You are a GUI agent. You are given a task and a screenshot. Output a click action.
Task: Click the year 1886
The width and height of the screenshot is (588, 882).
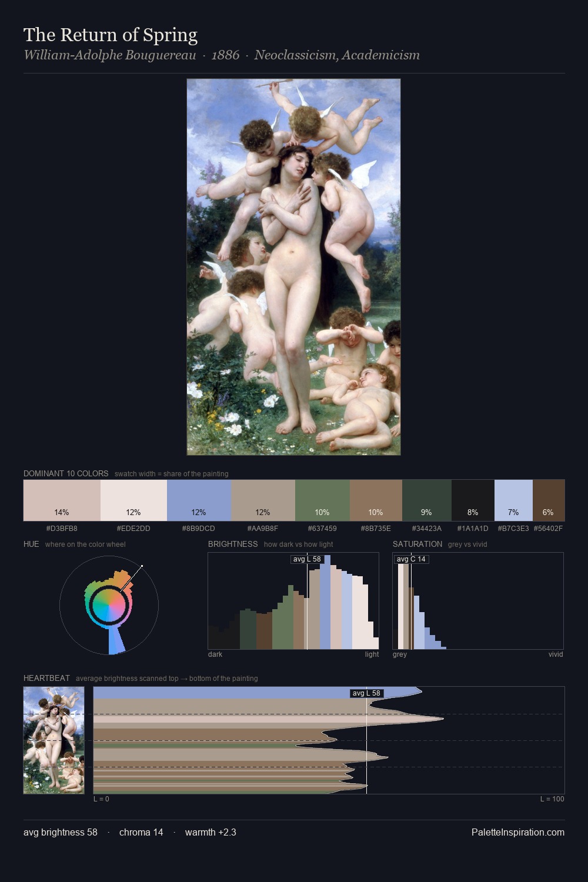click(225, 55)
